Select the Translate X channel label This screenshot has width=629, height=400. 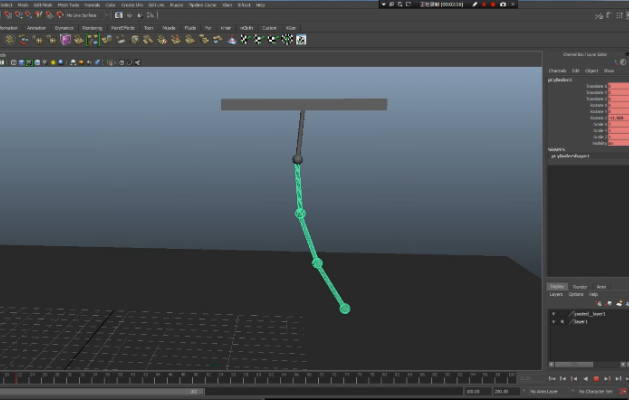coord(596,86)
